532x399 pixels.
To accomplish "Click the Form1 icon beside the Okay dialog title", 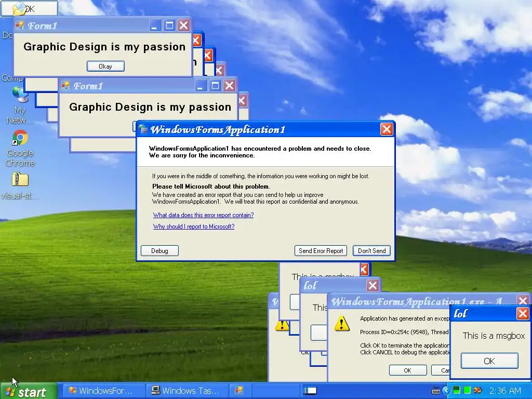I will (x=20, y=25).
